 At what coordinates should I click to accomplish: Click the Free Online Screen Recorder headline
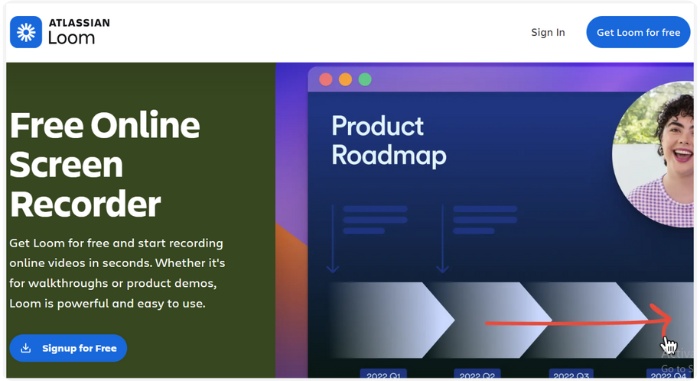pyautogui.click(x=104, y=164)
